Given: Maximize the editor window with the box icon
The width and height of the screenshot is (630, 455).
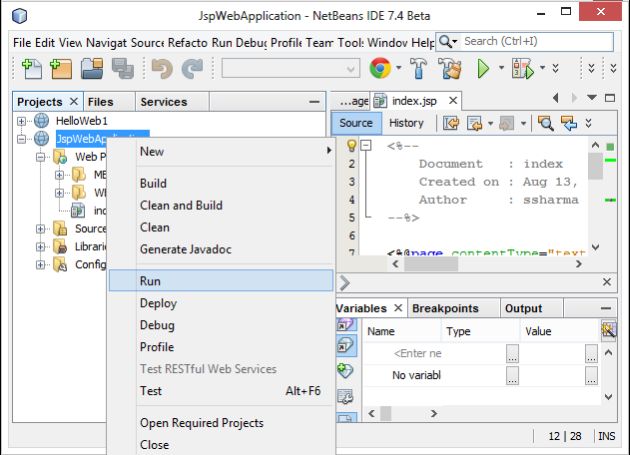Looking at the screenshot, I should coord(610,98).
